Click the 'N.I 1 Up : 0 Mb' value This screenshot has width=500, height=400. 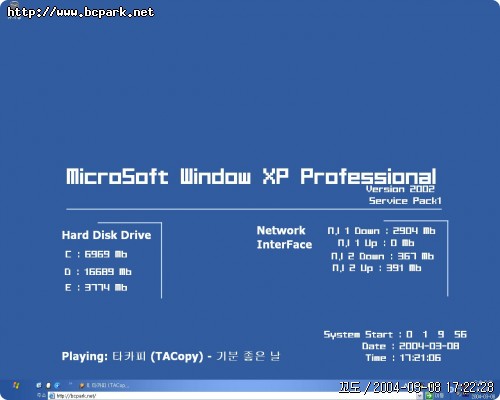pyautogui.click(x=376, y=243)
